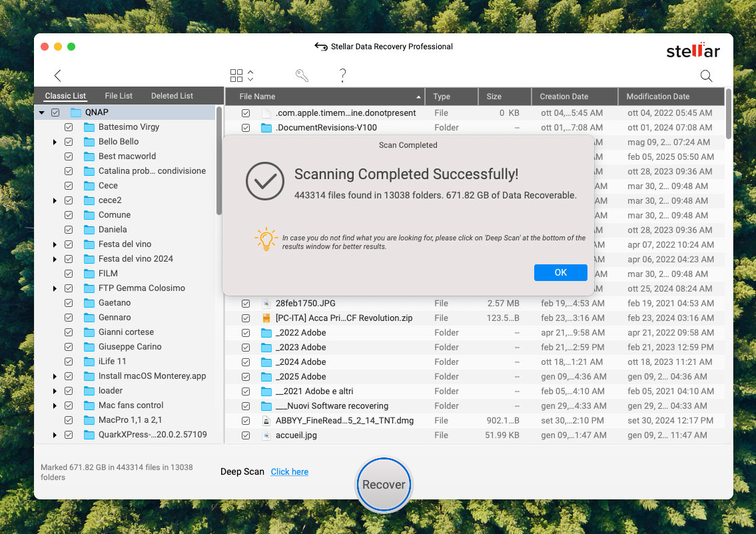Uncheck the QNAP root checkbox

(55, 113)
